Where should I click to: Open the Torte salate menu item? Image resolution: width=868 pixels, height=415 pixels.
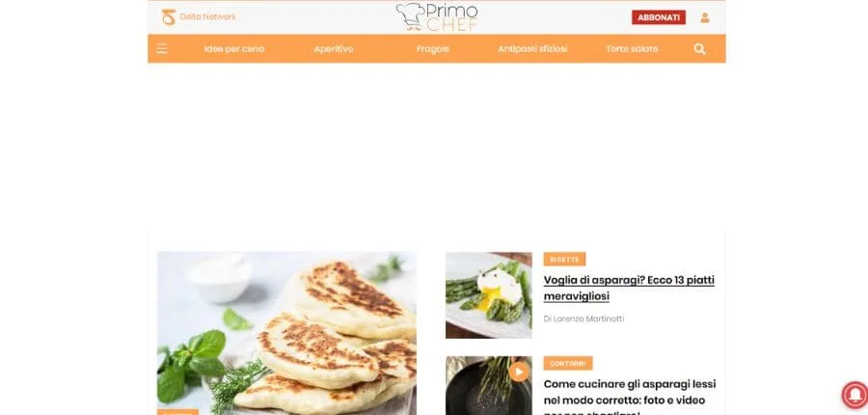[632, 49]
